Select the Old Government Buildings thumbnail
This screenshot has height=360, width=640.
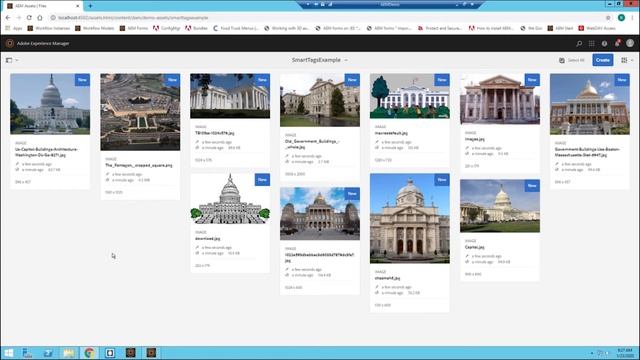320,100
